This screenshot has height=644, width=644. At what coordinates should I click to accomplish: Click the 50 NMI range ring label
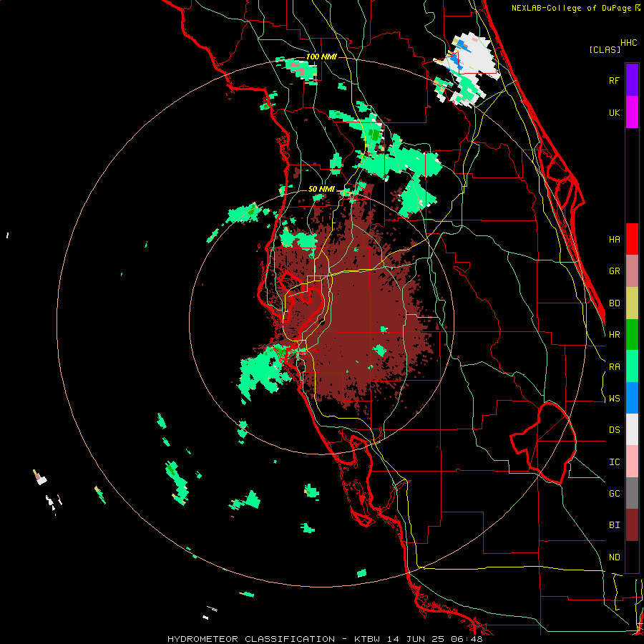point(321,190)
